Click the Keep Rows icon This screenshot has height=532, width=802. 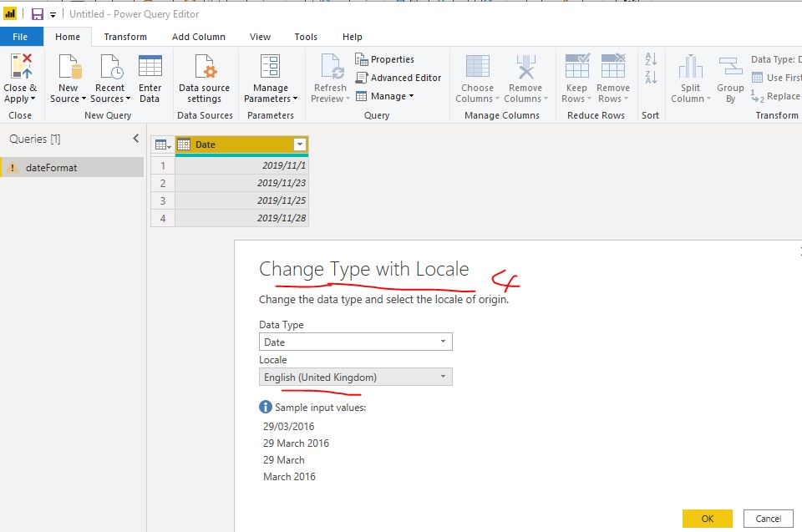pos(577,65)
